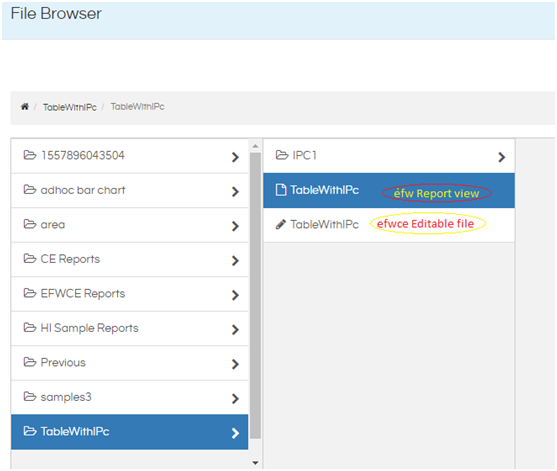
Task: Click first TableWithIPc breadcrumb link
Action: click(x=70, y=107)
